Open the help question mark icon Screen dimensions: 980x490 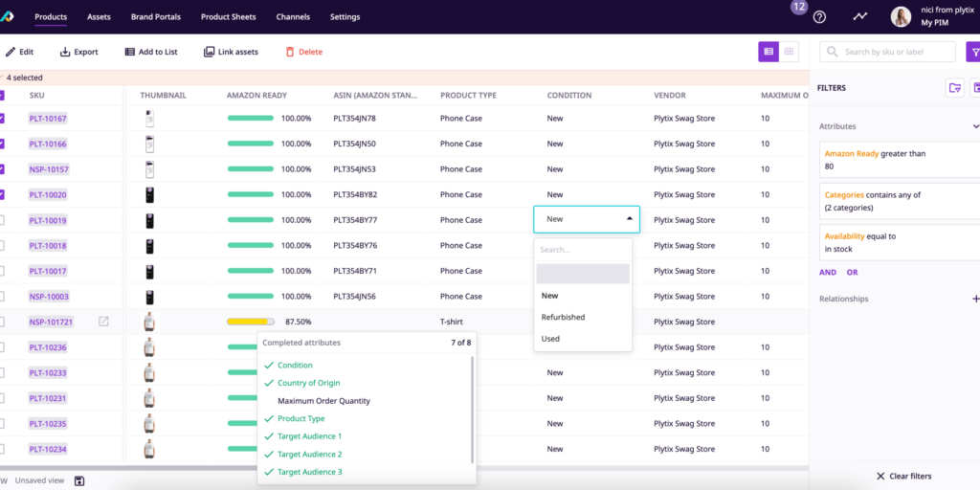click(819, 16)
